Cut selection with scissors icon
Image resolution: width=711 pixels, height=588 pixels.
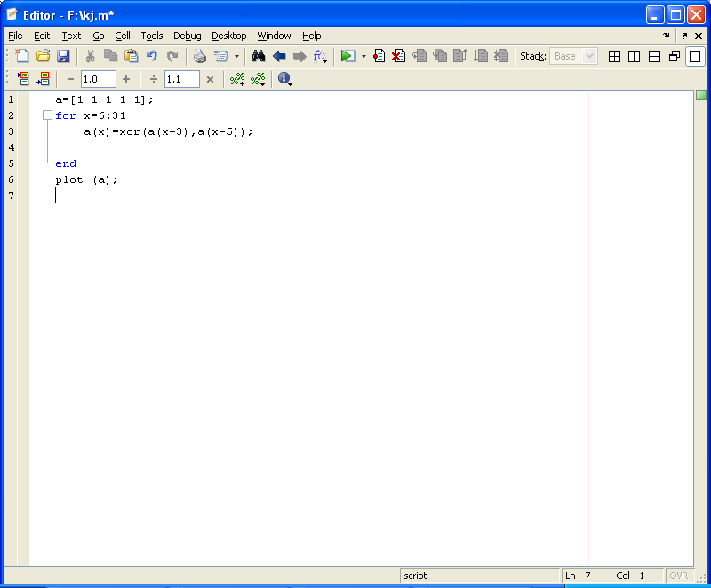[x=91, y=56]
